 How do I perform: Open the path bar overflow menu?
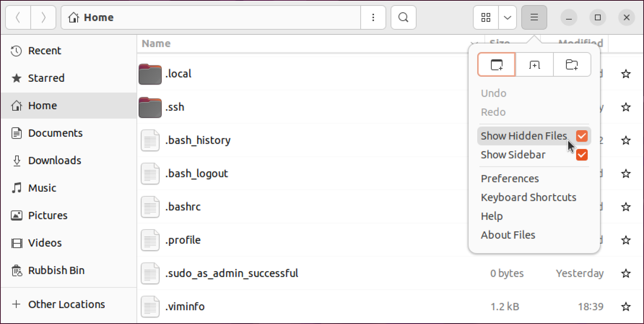[x=373, y=17]
